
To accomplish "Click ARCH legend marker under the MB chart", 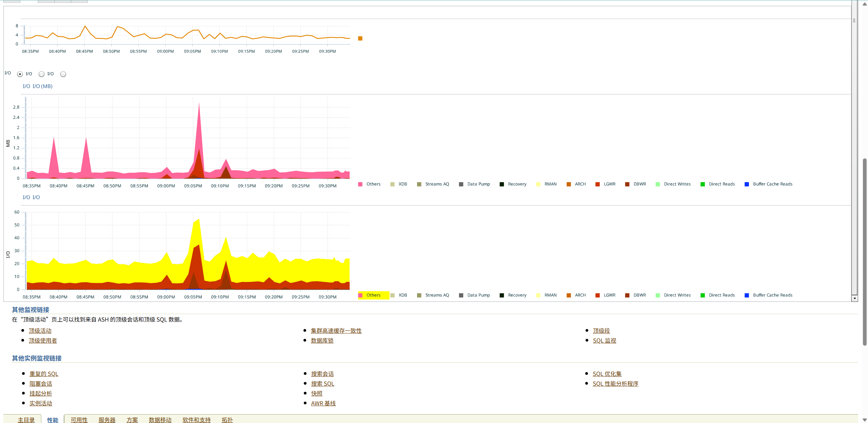I will 569,184.
